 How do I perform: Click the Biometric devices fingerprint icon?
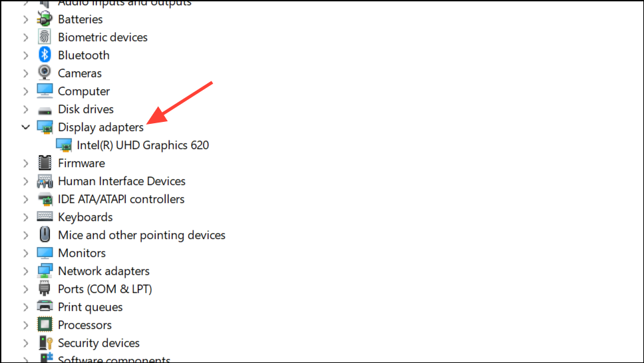click(45, 37)
